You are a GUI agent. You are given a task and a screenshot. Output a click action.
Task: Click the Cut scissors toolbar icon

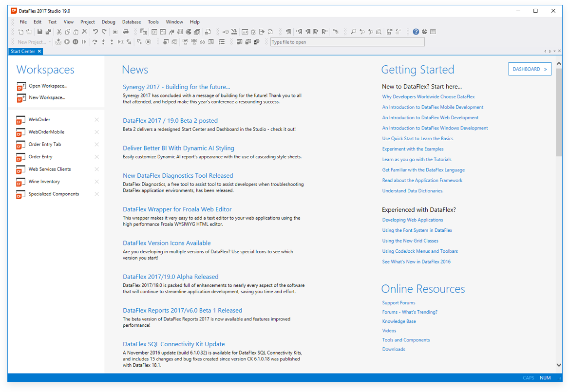tap(59, 32)
